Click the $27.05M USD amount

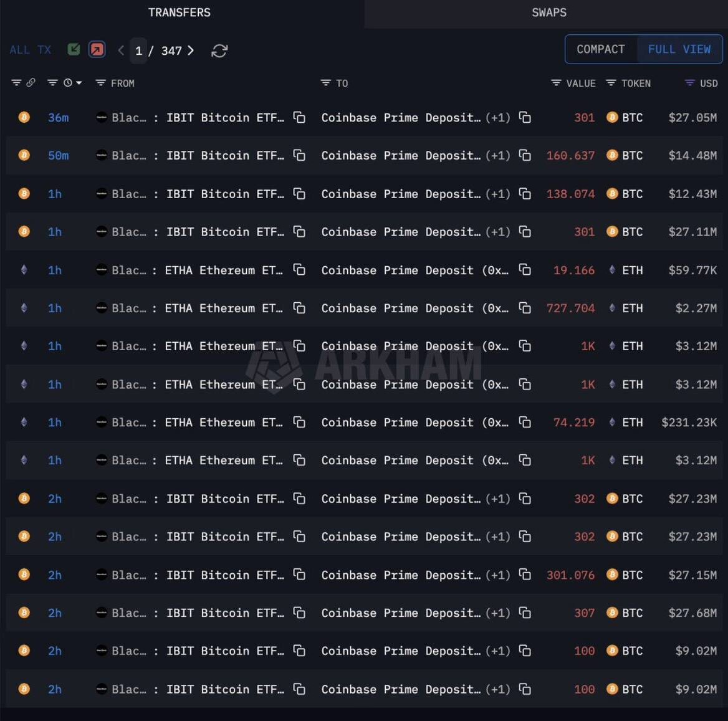pos(692,117)
